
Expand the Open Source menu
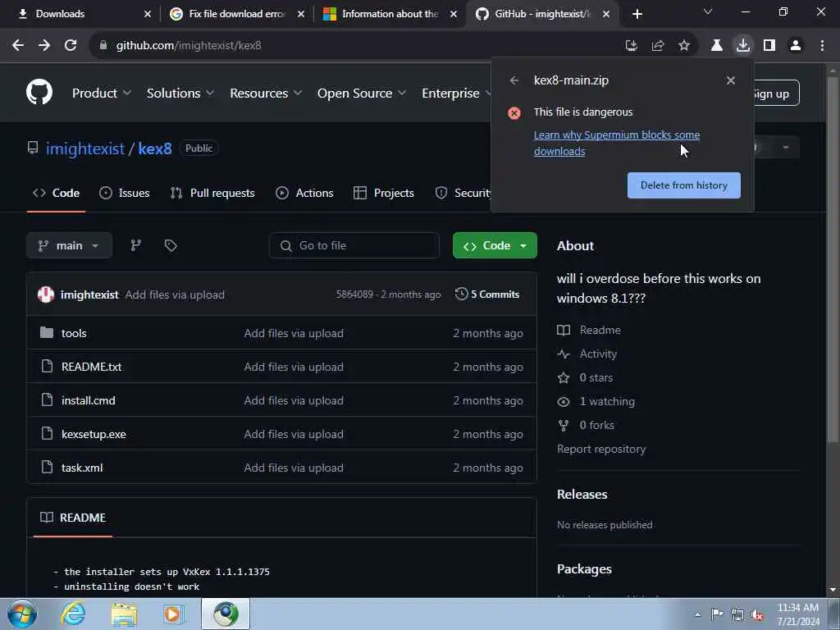362,94
